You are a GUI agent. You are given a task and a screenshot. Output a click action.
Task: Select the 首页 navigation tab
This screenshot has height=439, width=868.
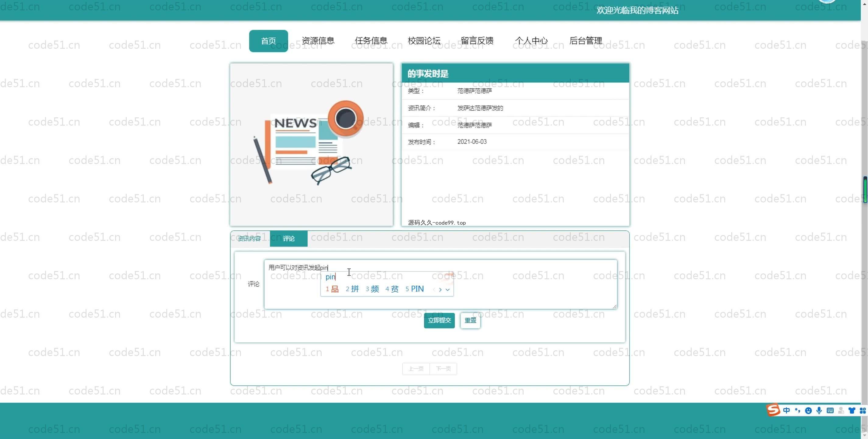click(x=268, y=41)
